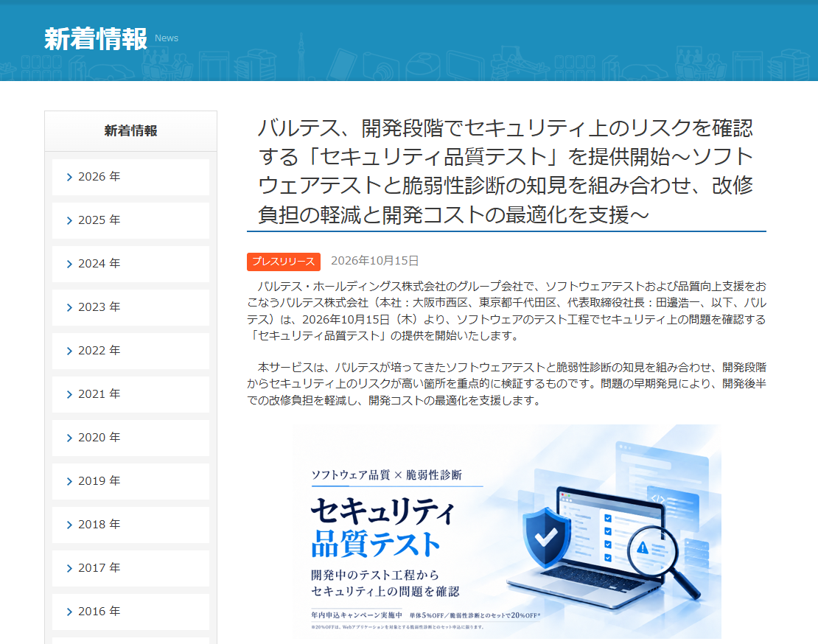Click the orange プレスリリース category tag
818x644 pixels.
(x=283, y=262)
